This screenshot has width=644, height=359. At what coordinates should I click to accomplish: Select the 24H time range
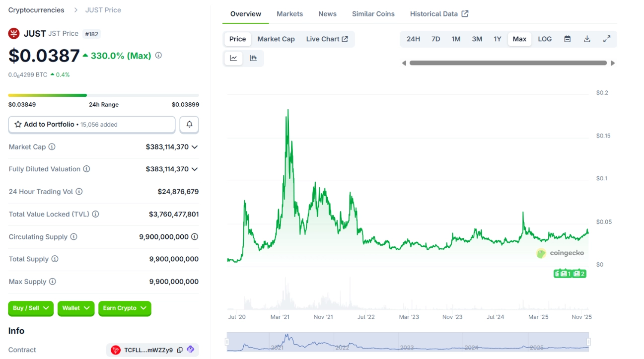pos(413,39)
